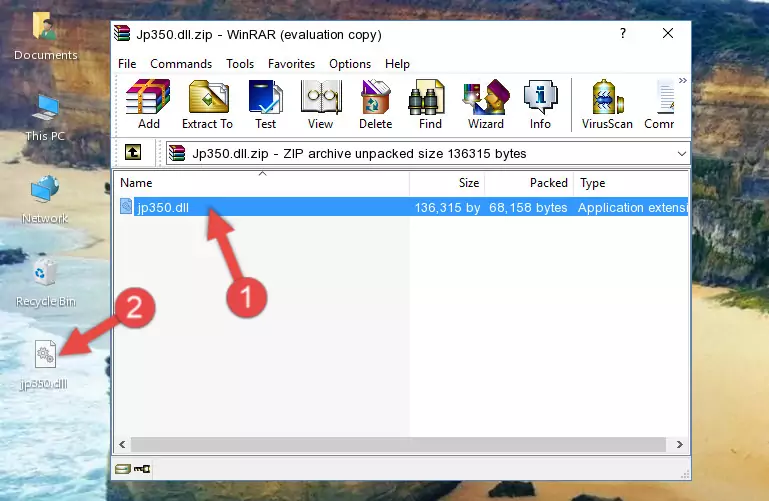The width and height of the screenshot is (769, 501).
Task: Open the Find files tool
Action: click(430, 104)
